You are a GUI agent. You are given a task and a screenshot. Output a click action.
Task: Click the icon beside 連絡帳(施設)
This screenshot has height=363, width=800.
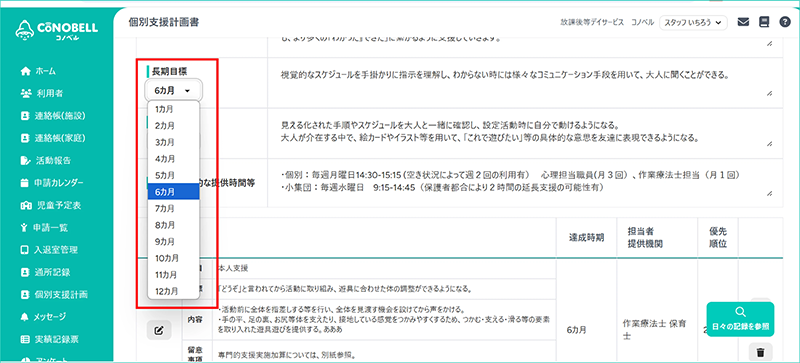pyautogui.click(x=25, y=116)
